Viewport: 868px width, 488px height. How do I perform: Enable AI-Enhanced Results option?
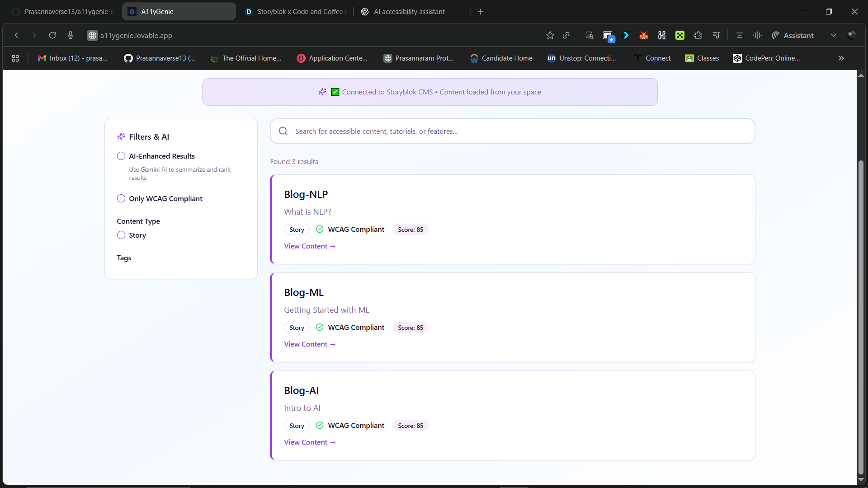point(121,156)
